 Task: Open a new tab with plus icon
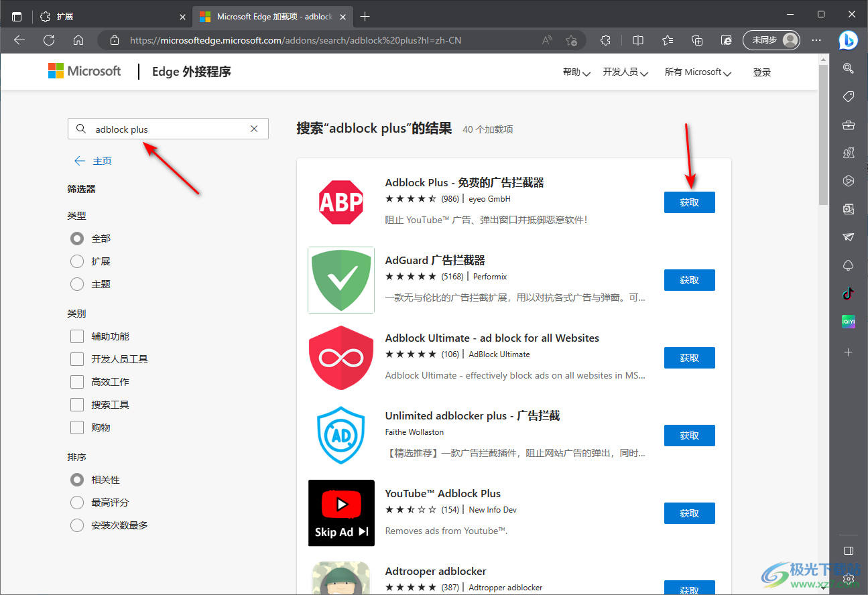(365, 17)
